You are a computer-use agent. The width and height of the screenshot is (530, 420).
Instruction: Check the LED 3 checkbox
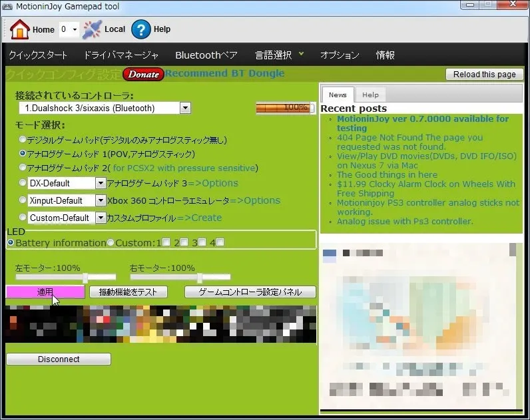202,242
